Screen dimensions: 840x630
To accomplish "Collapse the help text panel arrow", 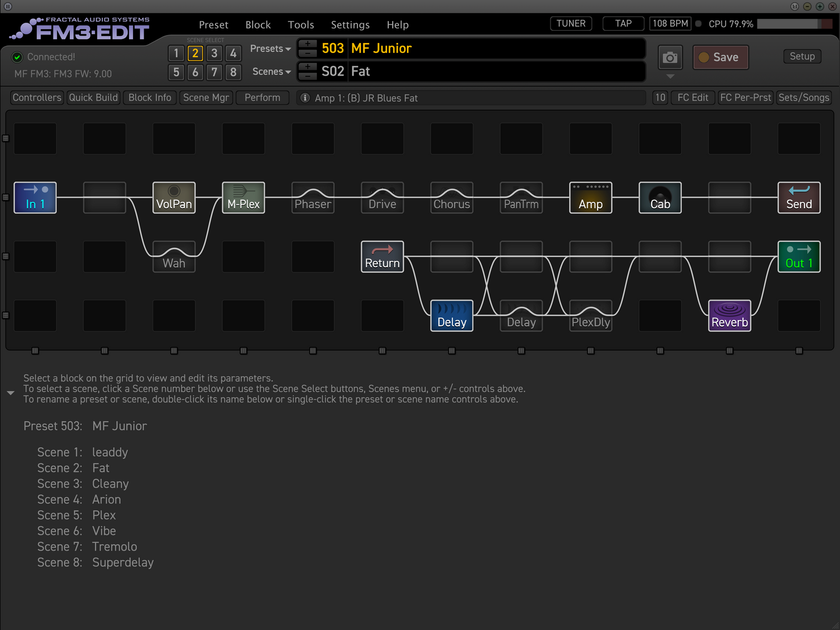I will [x=10, y=393].
